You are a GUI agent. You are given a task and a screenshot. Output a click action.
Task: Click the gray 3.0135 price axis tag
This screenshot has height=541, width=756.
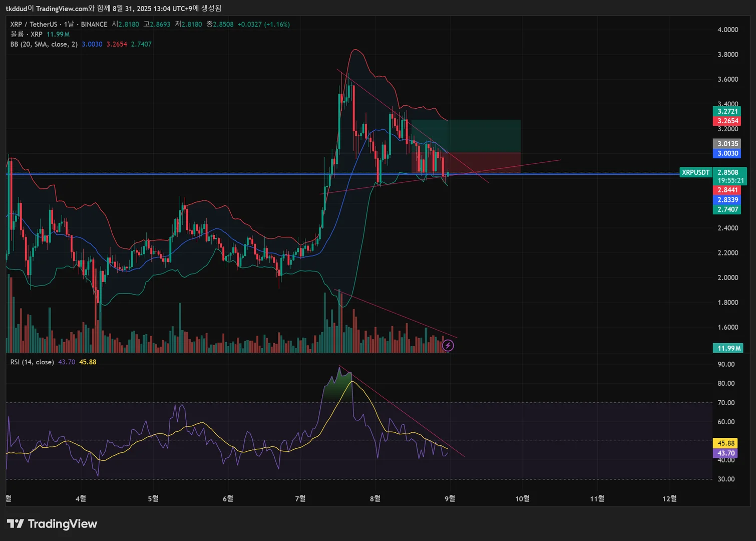click(x=727, y=144)
